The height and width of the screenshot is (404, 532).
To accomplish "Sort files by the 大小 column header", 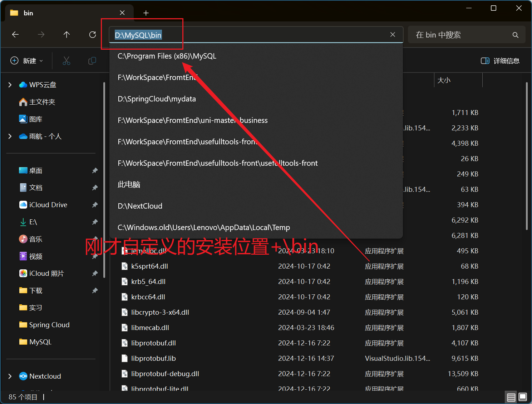I will [444, 80].
